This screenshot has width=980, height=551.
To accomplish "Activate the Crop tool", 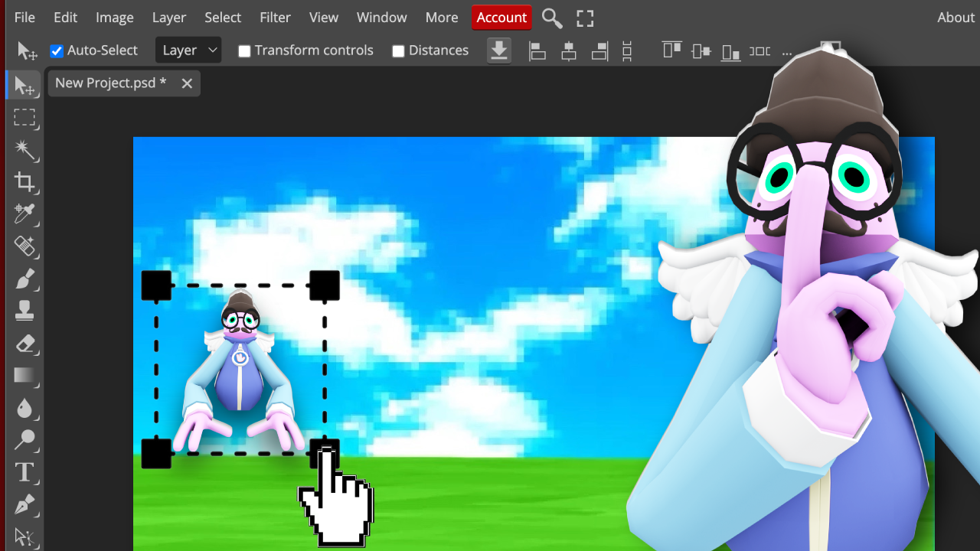I will [24, 181].
